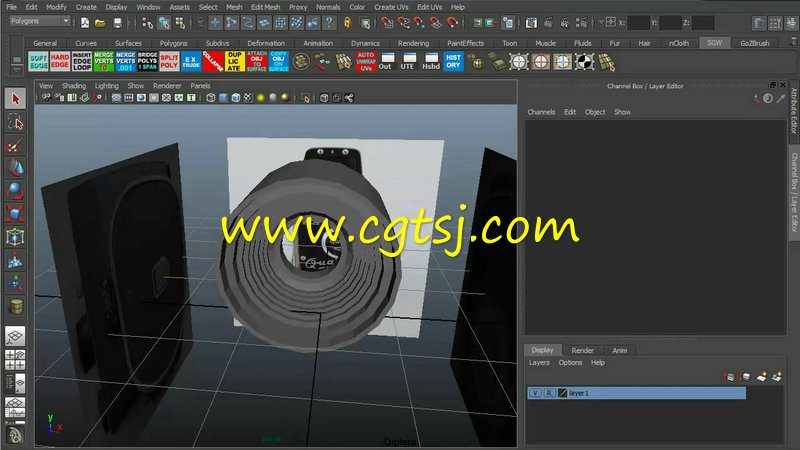Click the Four View layout icon

point(15,359)
